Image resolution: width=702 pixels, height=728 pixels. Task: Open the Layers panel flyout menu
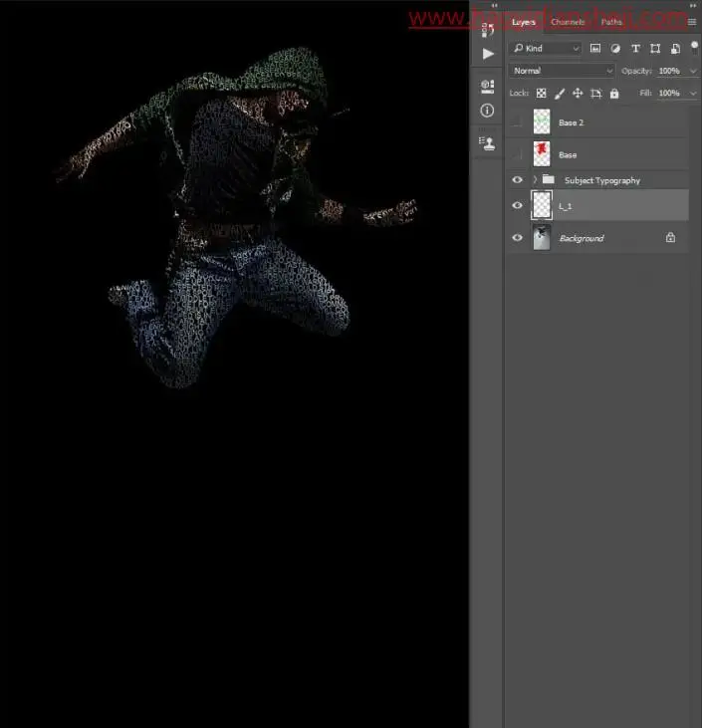692,22
